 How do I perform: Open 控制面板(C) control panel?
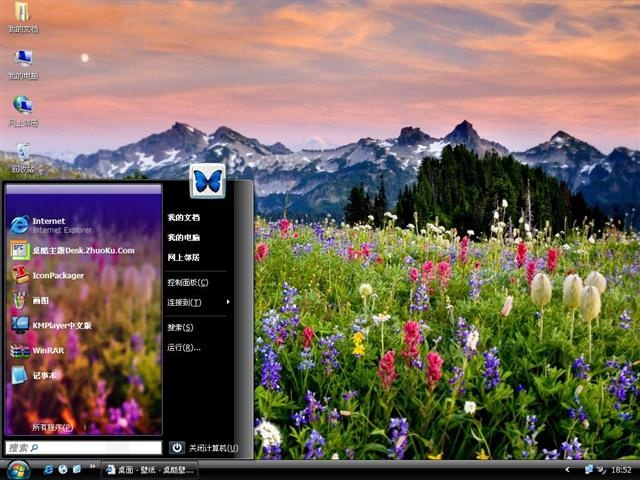point(188,282)
